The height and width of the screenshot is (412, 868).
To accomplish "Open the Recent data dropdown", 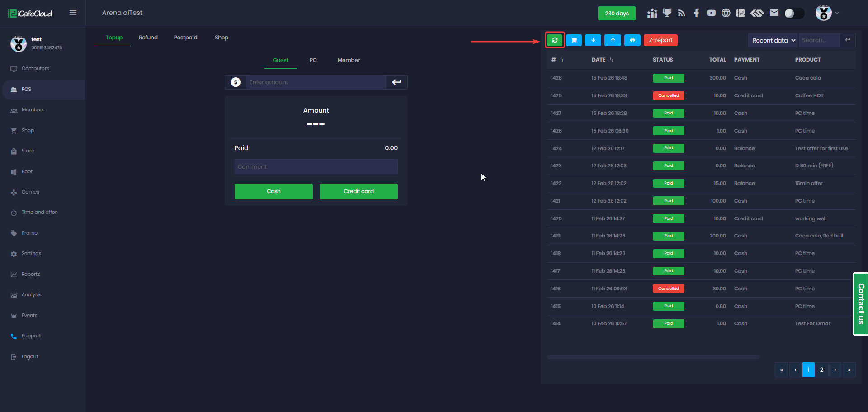I will click(x=773, y=40).
